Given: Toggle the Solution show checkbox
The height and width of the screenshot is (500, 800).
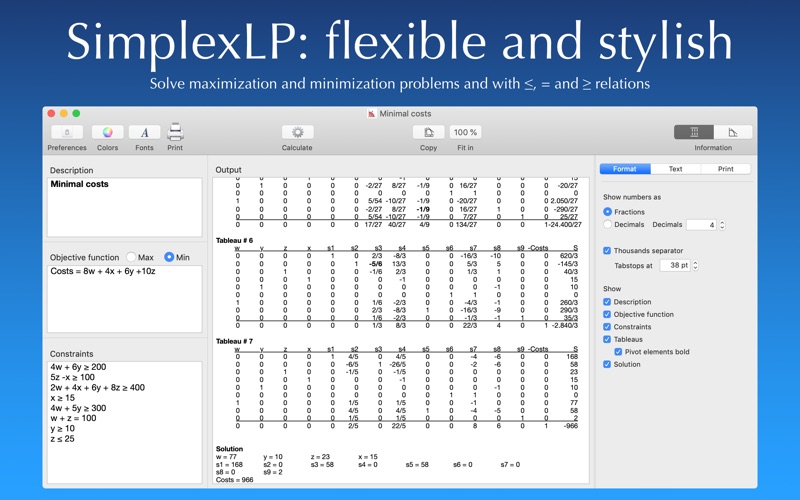Looking at the screenshot, I should click(607, 364).
